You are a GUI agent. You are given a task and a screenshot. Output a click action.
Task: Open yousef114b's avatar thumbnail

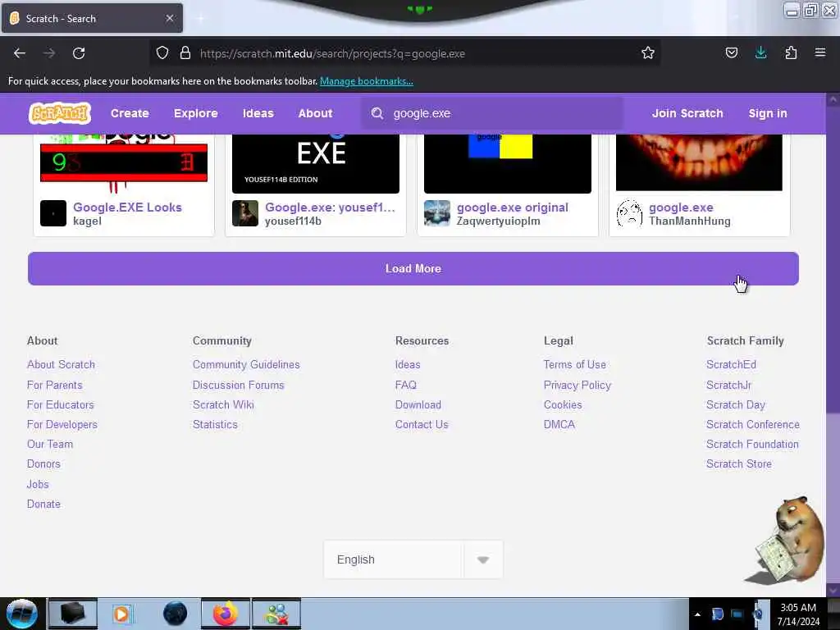[x=244, y=213]
